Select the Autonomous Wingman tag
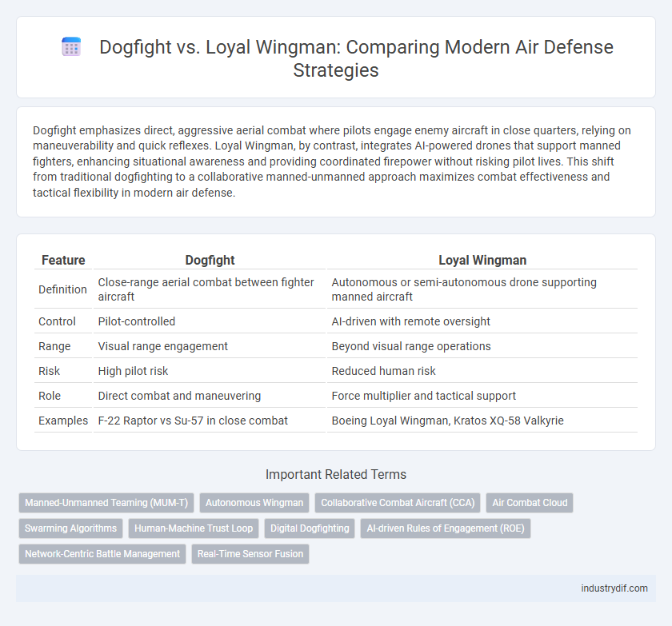 pos(254,503)
